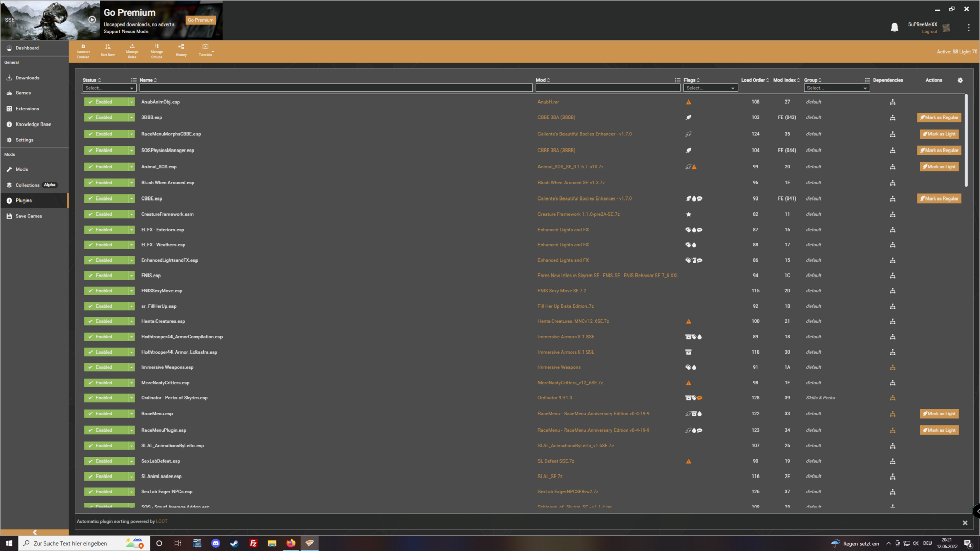Click dependencies icon for AnubAnimObj.esp
The image size is (980, 551).
(892, 102)
